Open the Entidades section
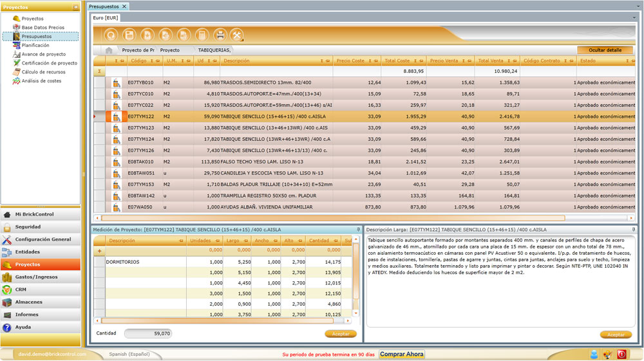This screenshot has height=361, width=644. pyautogui.click(x=41, y=252)
